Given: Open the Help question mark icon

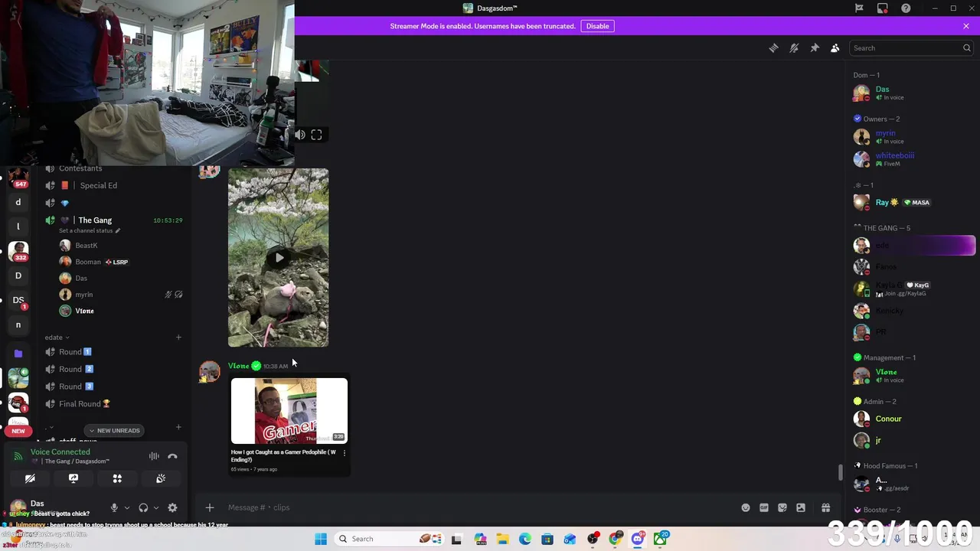Looking at the screenshot, I should (x=906, y=8).
